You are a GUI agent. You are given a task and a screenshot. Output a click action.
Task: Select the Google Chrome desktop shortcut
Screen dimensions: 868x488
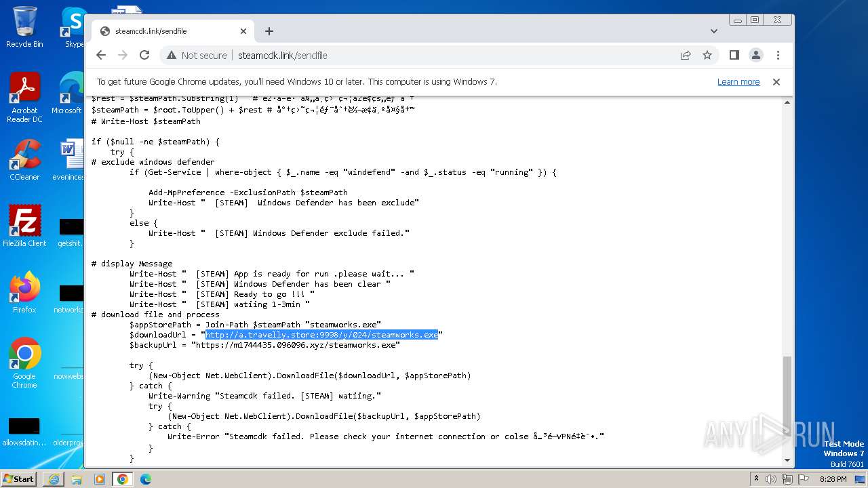click(x=24, y=363)
